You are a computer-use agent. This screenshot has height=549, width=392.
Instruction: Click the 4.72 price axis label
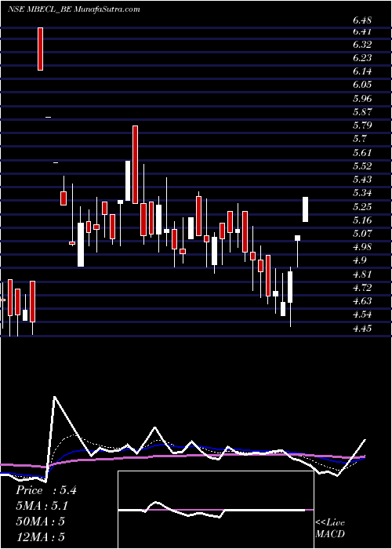point(362,288)
